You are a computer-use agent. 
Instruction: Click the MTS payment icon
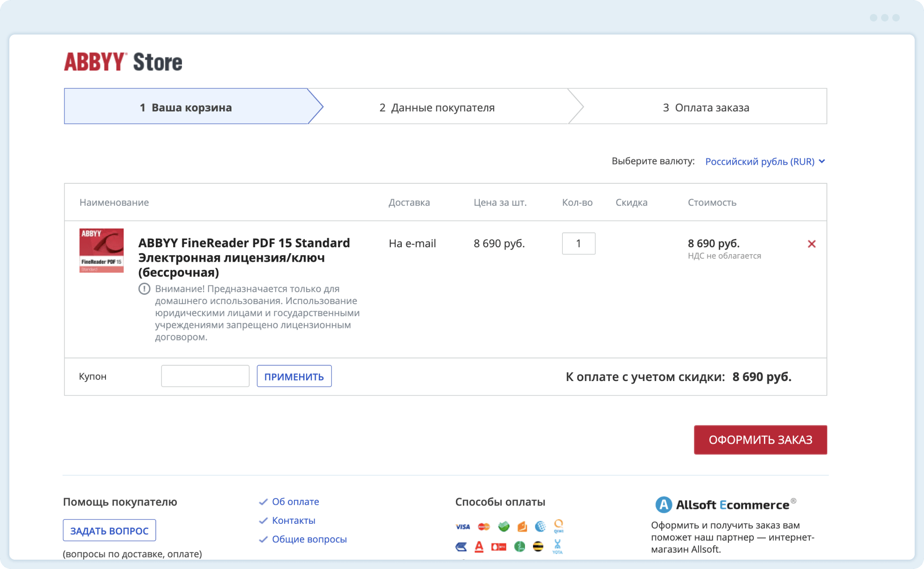[x=498, y=547]
